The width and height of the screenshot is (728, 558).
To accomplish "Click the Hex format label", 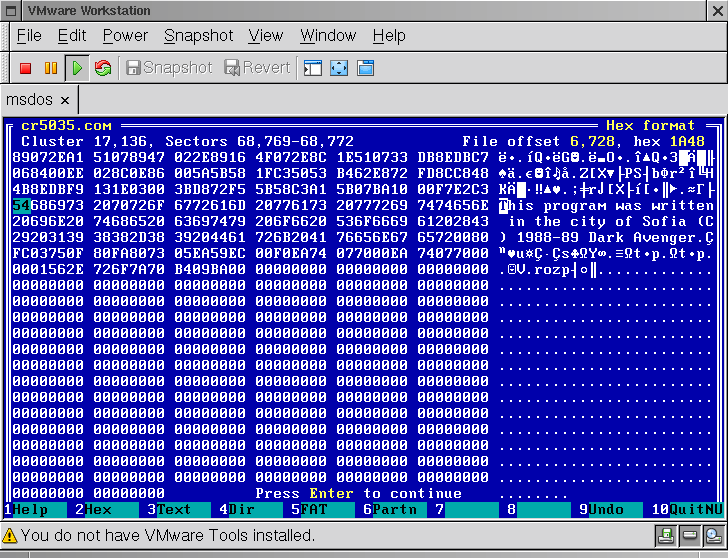I will click(650, 126).
